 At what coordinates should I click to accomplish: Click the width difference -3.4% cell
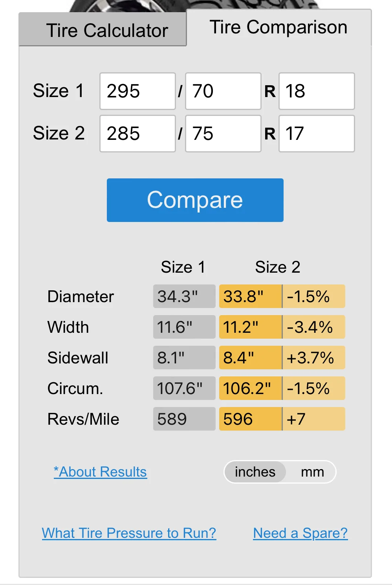pos(313,327)
